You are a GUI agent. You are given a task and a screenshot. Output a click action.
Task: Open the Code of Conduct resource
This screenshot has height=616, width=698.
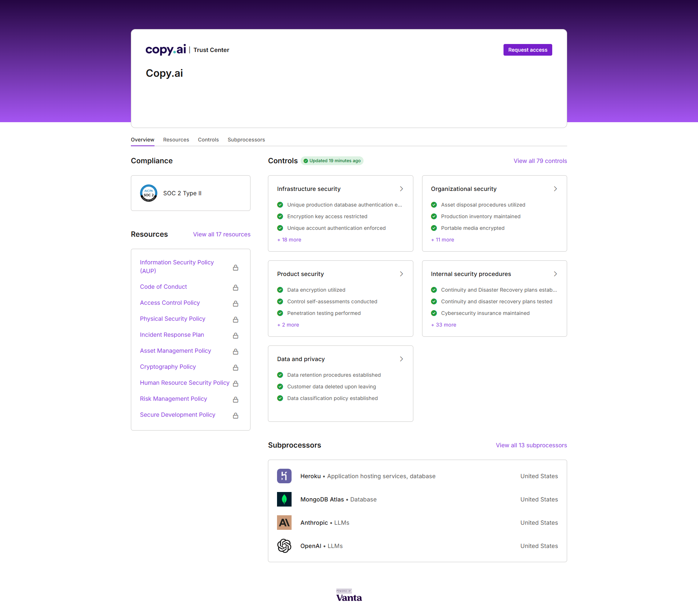coord(163,287)
